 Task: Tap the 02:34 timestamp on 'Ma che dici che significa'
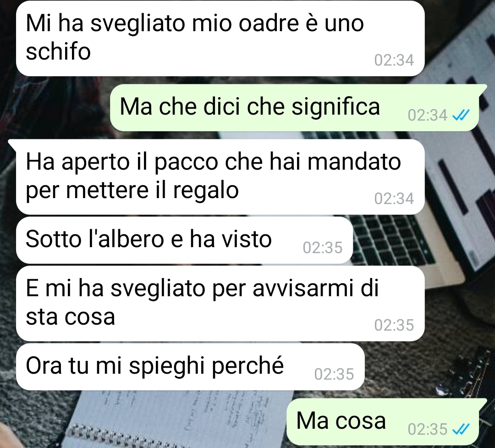click(428, 115)
